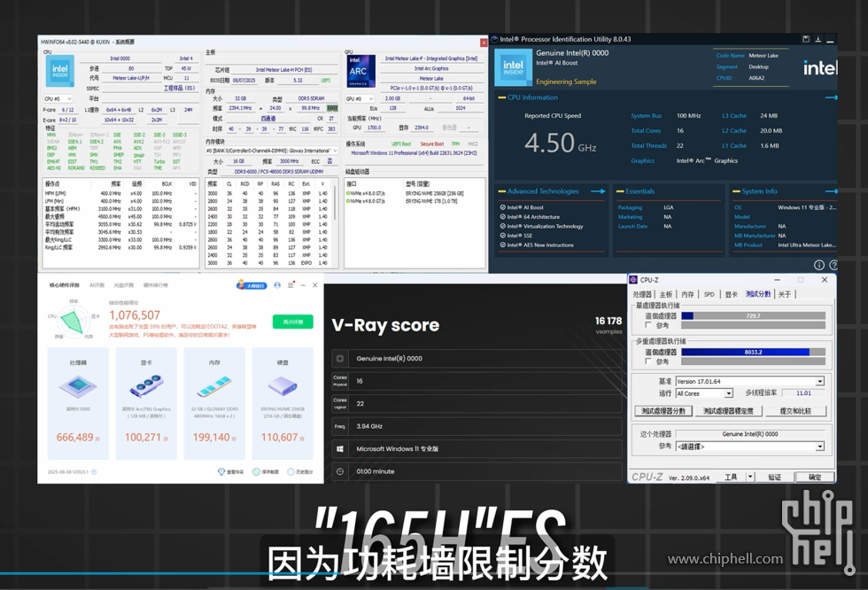The width and height of the screenshot is (868, 590).
Task: Click the CPU Information arrow icon
Action: (x=831, y=97)
